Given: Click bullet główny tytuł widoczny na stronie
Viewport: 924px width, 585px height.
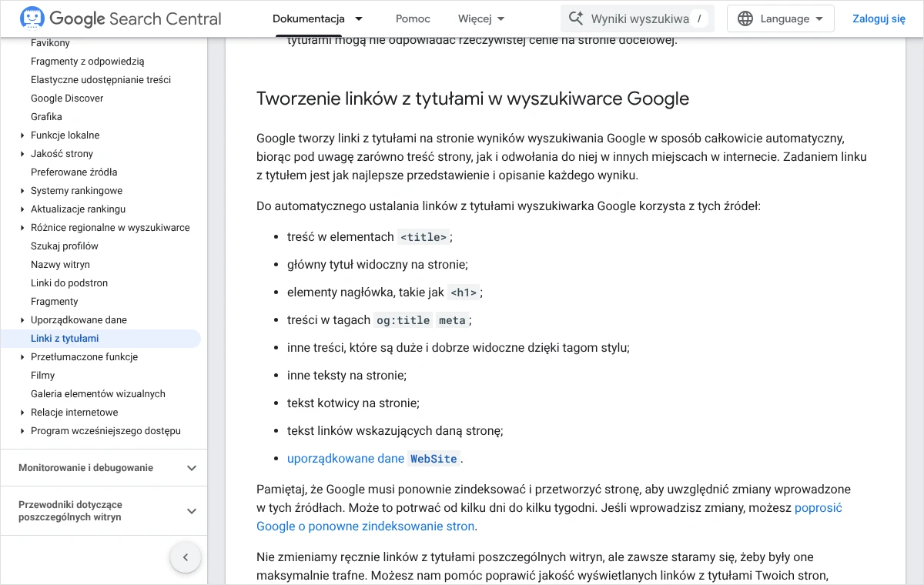Looking at the screenshot, I should pyautogui.click(x=377, y=265).
